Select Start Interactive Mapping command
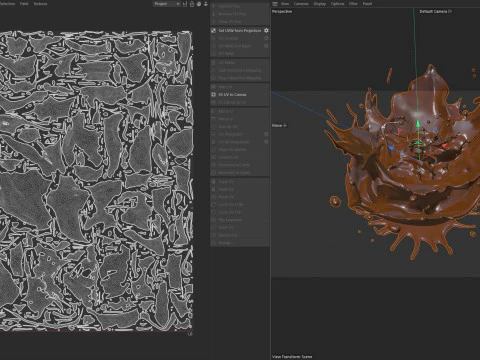The height and width of the screenshot is (360, 480). tap(240, 70)
